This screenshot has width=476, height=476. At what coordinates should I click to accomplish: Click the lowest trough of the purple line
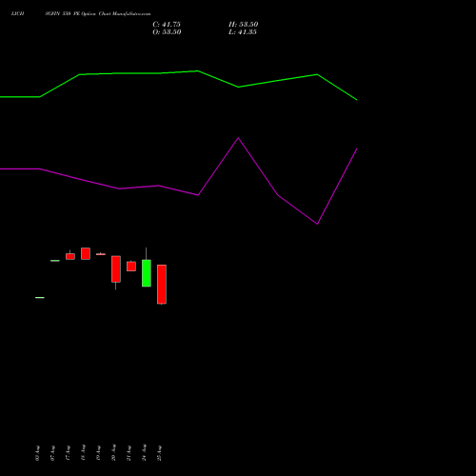(x=317, y=224)
